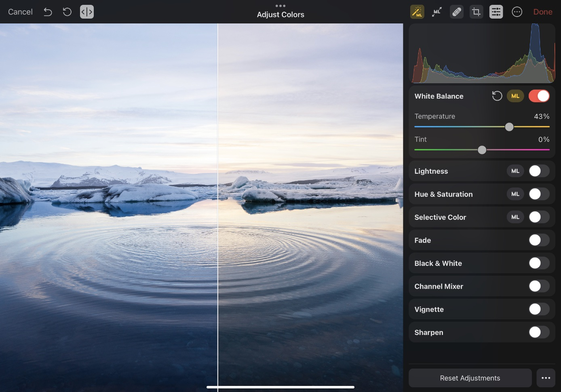
Task: Apply ML to Selective Color
Action: pyautogui.click(x=515, y=217)
